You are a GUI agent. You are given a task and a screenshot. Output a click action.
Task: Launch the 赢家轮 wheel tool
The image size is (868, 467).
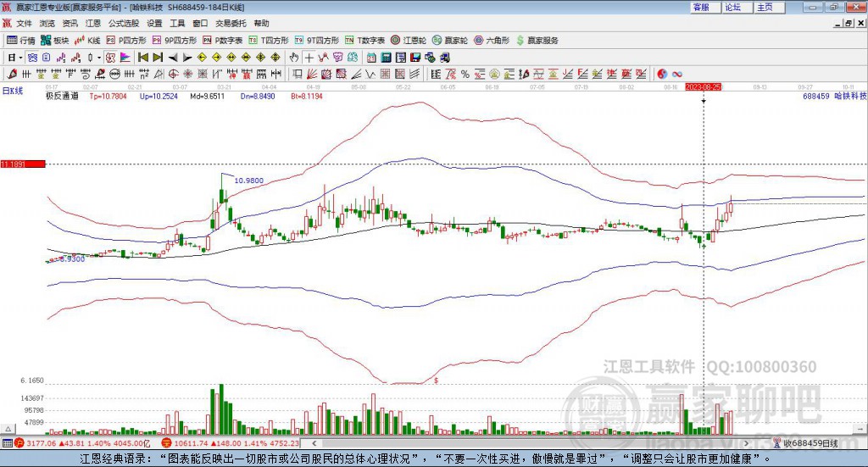tap(450, 41)
